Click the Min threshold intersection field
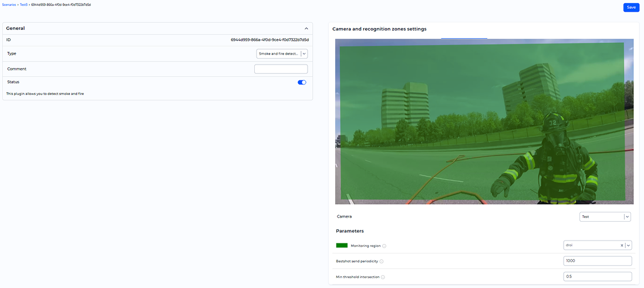 coord(597,276)
